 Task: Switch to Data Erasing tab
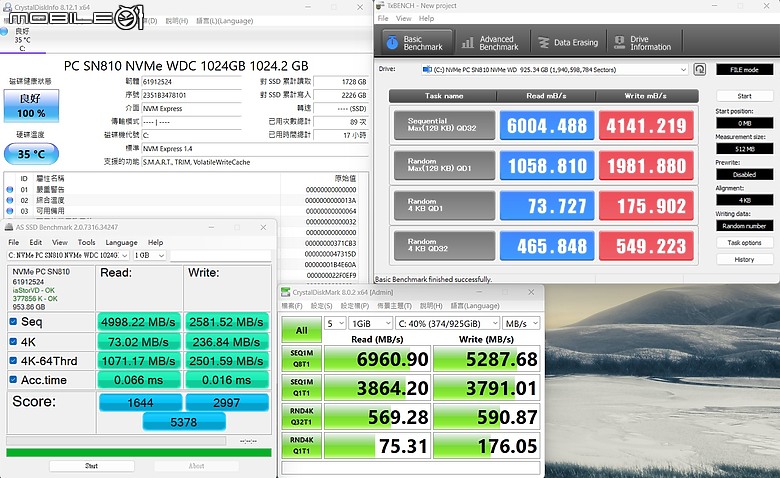point(568,43)
